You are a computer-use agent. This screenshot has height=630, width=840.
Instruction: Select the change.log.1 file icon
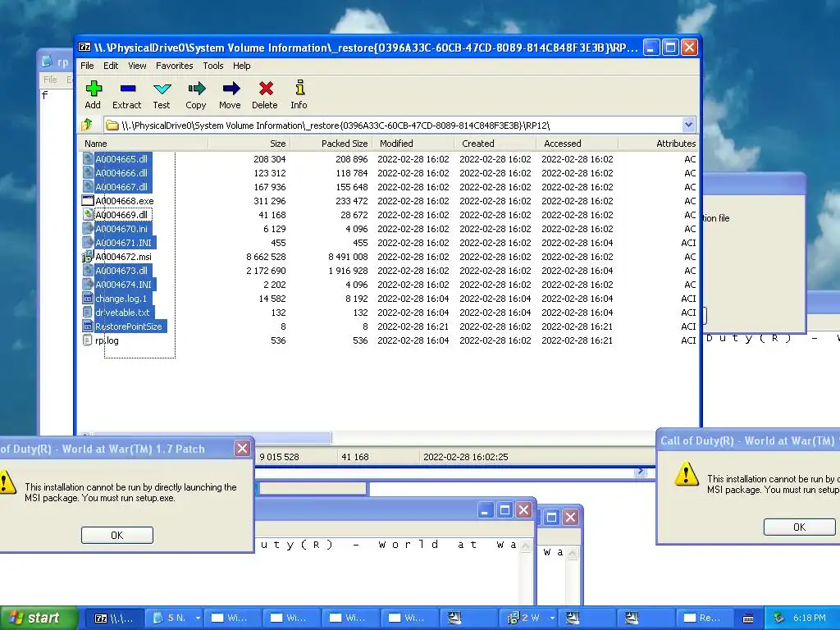88,299
